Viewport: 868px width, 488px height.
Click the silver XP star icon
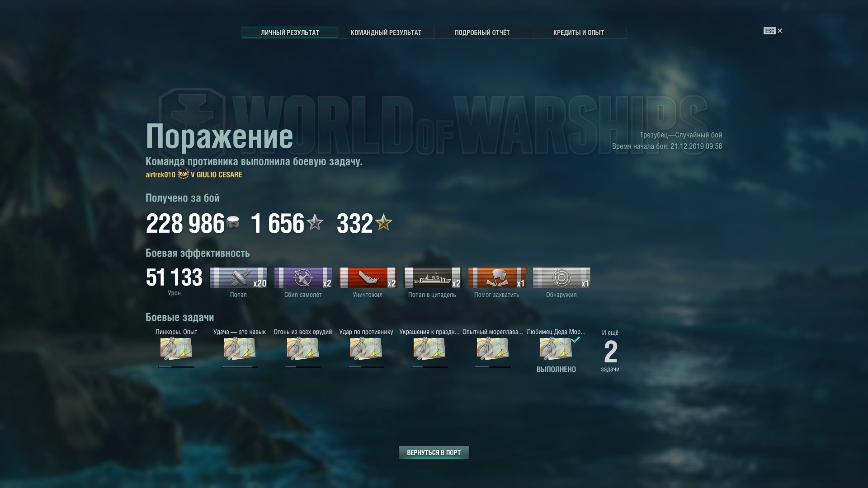tap(315, 222)
